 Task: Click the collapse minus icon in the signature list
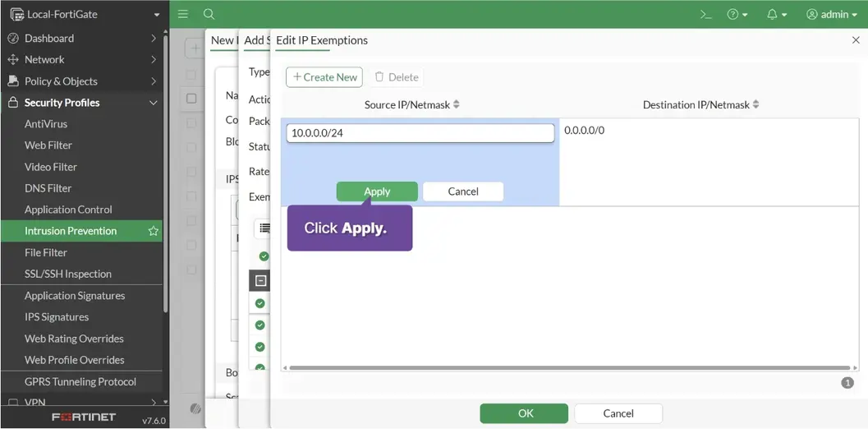coord(260,281)
